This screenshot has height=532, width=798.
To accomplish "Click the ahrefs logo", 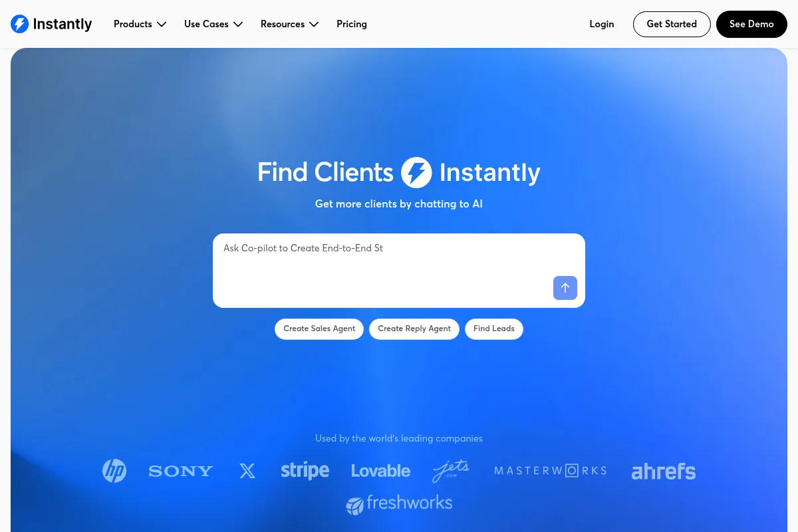I will 664,471.
